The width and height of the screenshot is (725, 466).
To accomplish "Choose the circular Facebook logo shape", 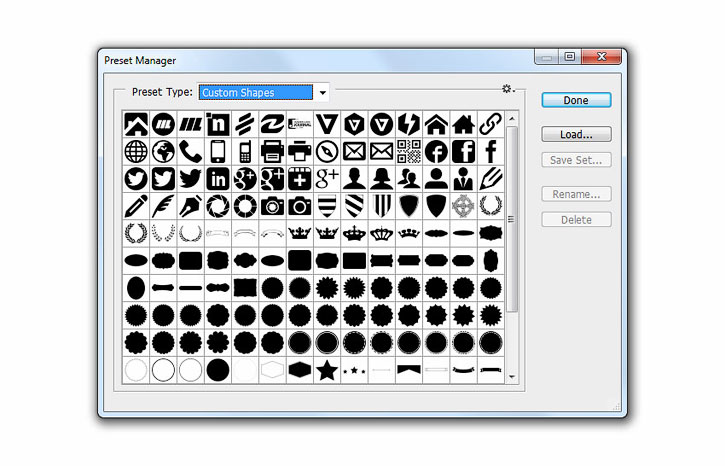I will tap(436, 152).
